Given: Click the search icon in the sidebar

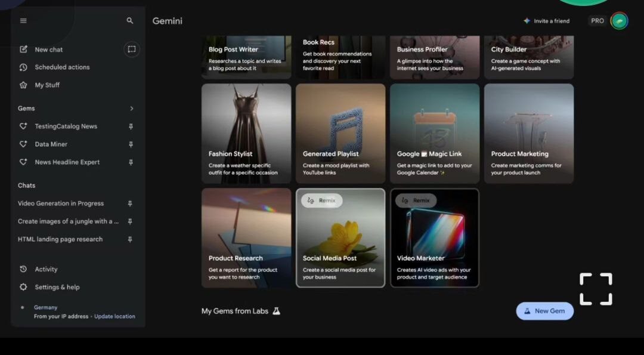Looking at the screenshot, I should coord(130,21).
